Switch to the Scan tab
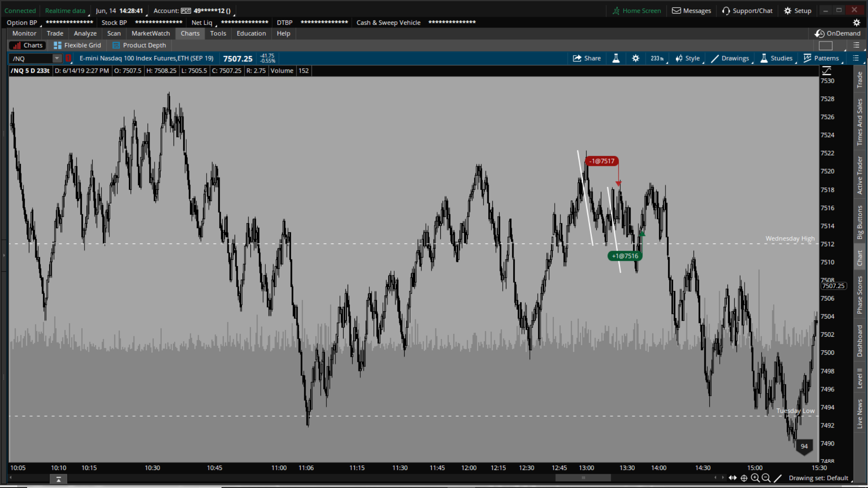 [114, 33]
